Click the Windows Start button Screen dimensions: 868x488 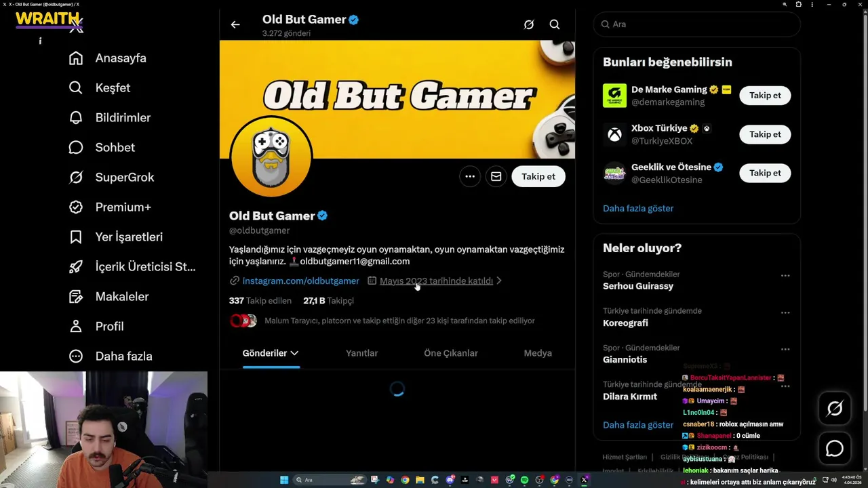point(284,480)
